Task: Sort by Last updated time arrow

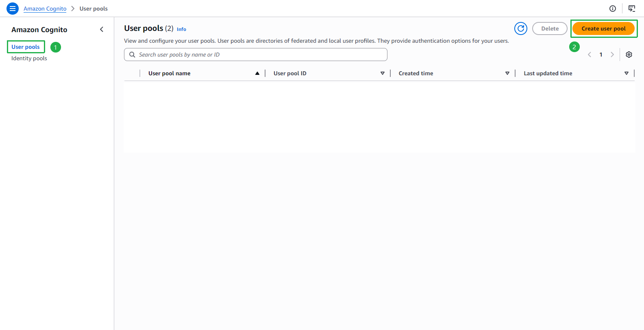Action: 627,73
